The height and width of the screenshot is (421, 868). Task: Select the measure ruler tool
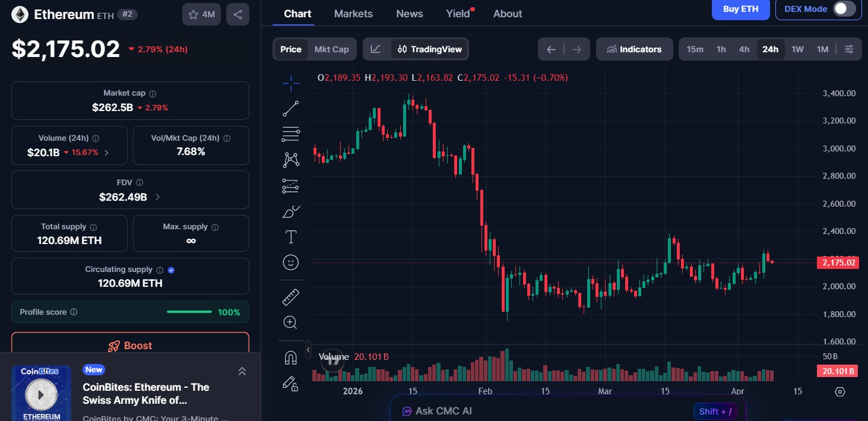point(290,296)
